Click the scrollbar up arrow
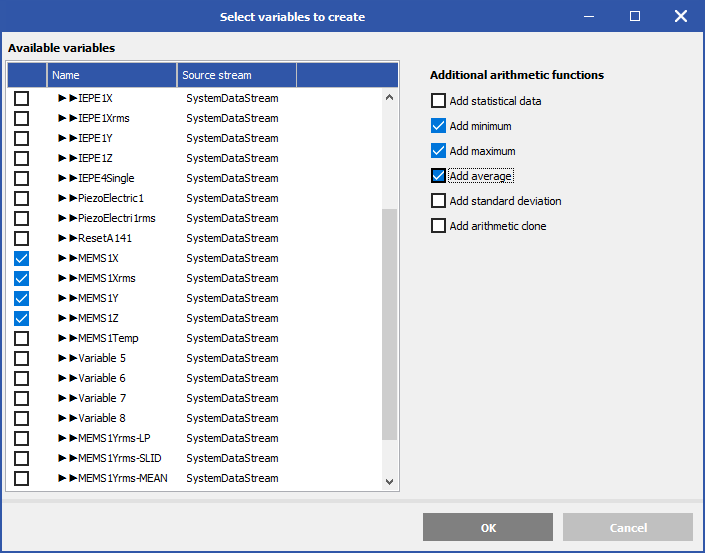The height and width of the screenshot is (553, 705). click(389, 97)
